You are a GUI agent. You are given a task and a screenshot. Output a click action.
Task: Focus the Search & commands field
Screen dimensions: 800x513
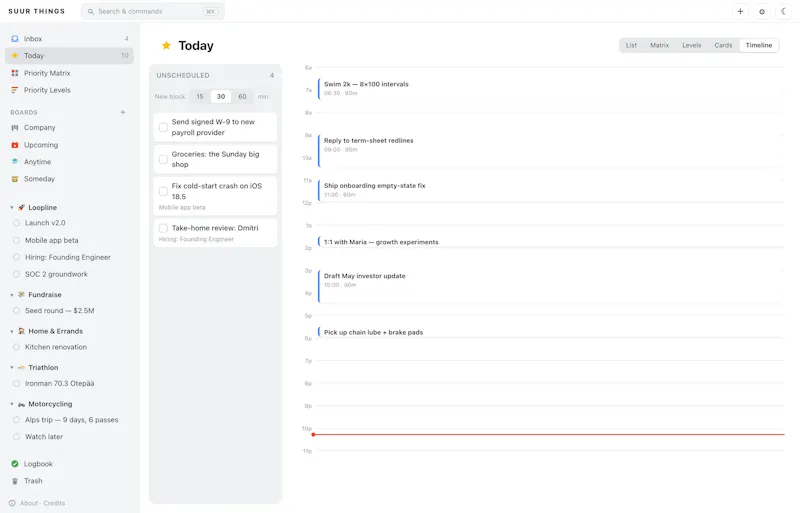tap(153, 11)
